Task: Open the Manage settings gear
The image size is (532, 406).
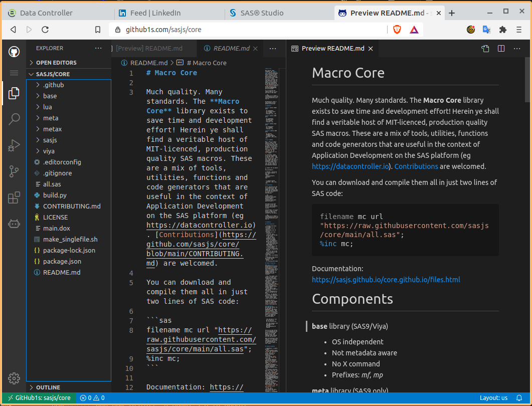Action: 14,378
